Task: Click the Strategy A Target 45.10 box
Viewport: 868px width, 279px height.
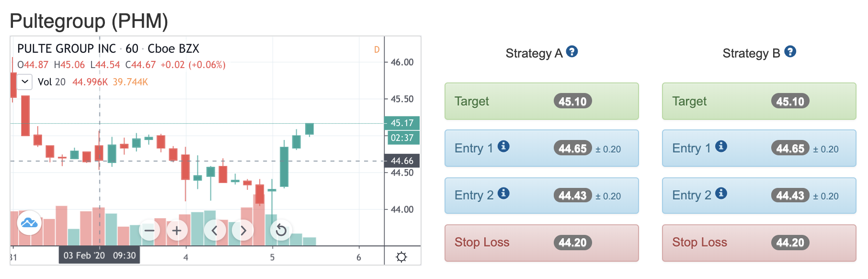Action: (x=542, y=101)
